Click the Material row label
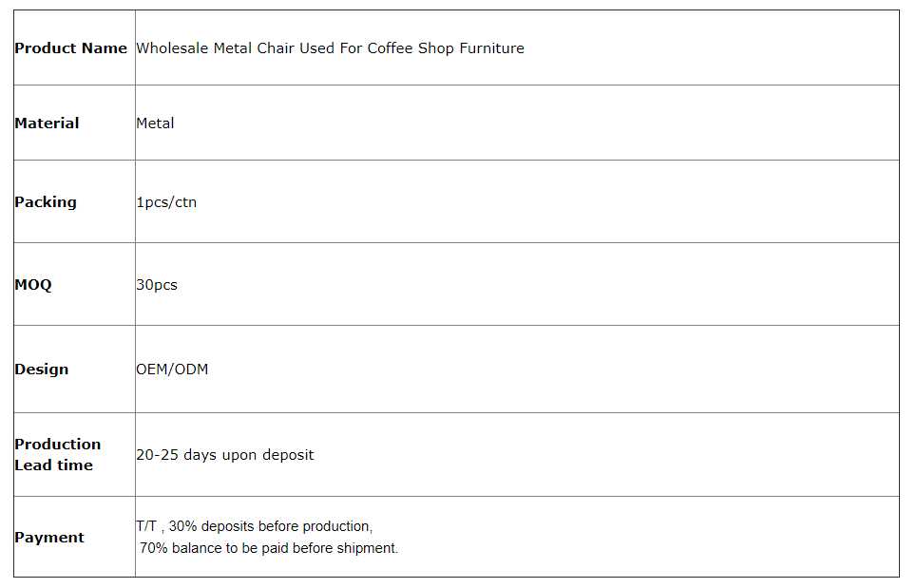This screenshot has width=917, height=588. 47,123
